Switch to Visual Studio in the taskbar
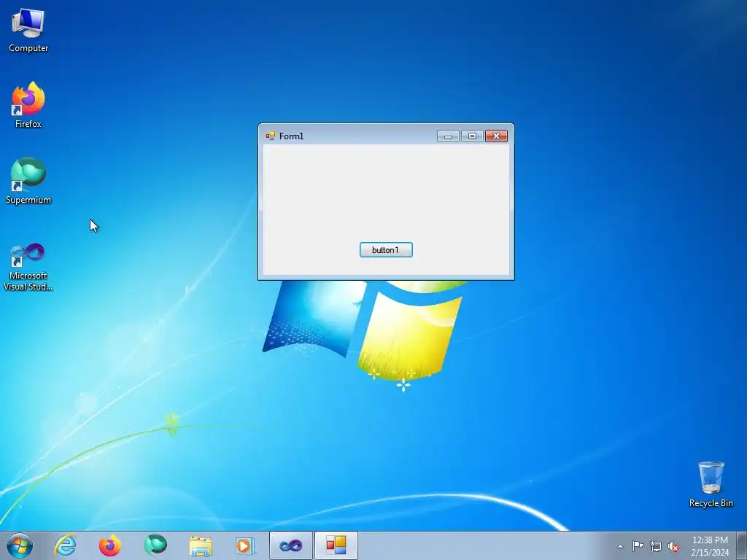The image size is (747, 560). [x=290, y=545]
